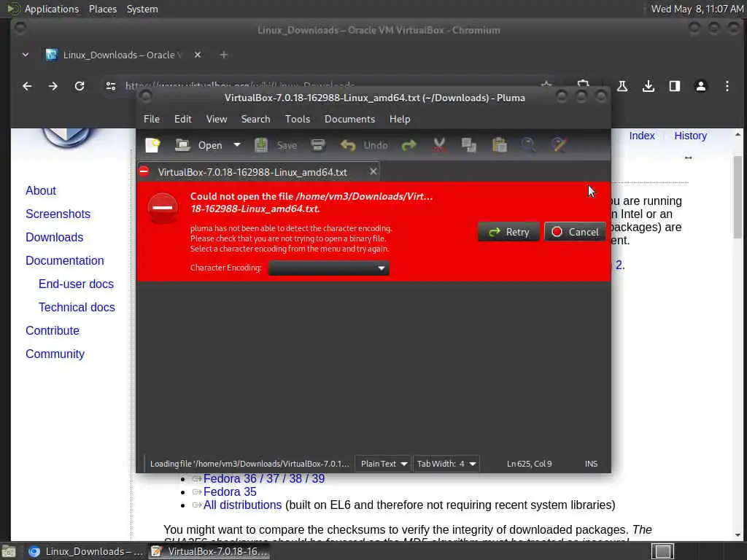The image size is (747, 560).
Task: Open the Search menu in Pluma
Action: (255, 119)
